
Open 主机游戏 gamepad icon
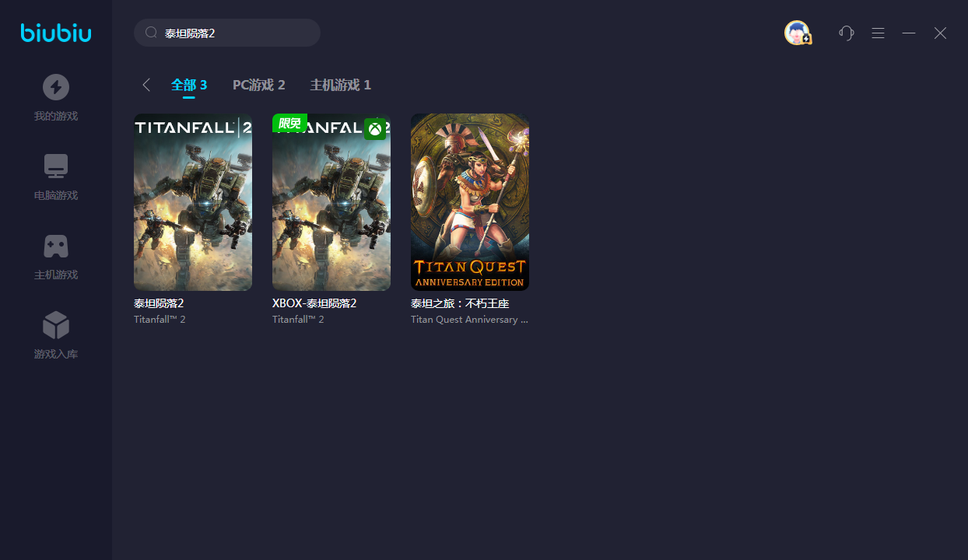point(56,247)
